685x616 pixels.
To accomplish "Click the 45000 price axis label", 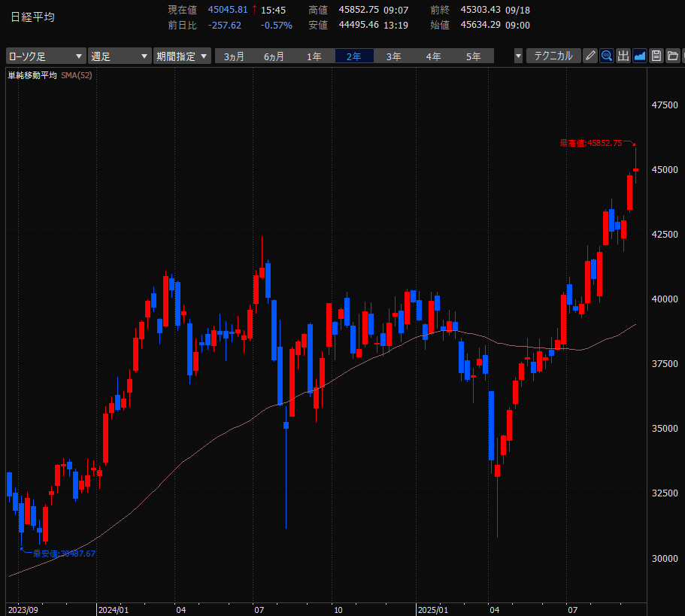I will pyautogui.click(x=665, y=169).
